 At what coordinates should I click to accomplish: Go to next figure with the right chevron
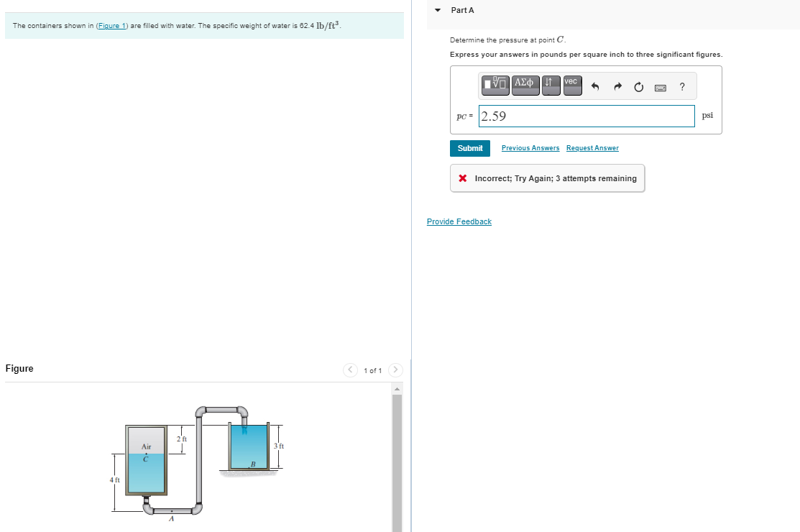click(395, 370)
